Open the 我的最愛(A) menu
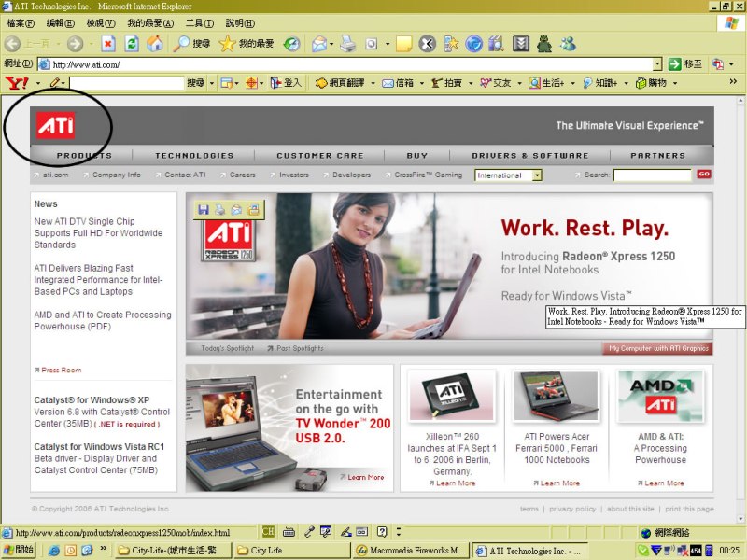Viewport: 747px width, 560px height. [150, 22]
